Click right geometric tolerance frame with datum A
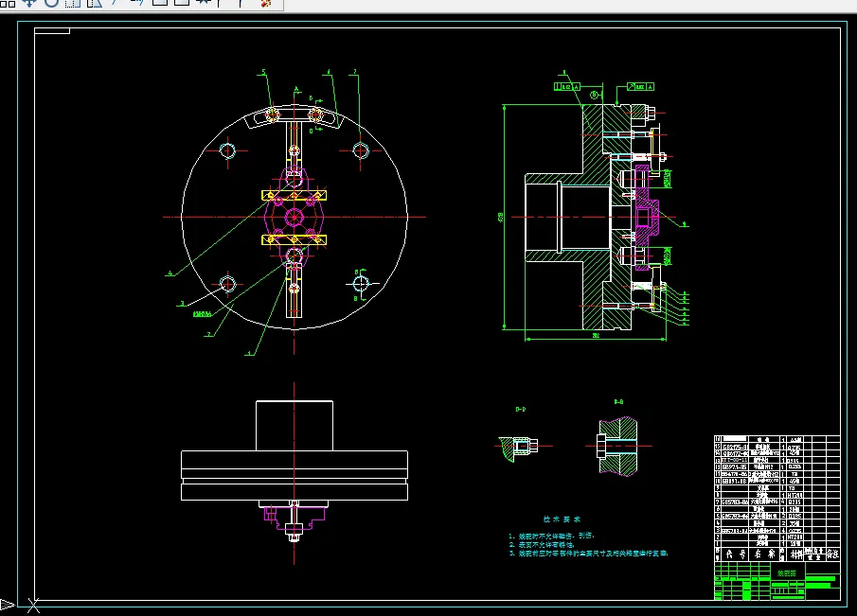 pyautogui.click(x=640, y=87)
